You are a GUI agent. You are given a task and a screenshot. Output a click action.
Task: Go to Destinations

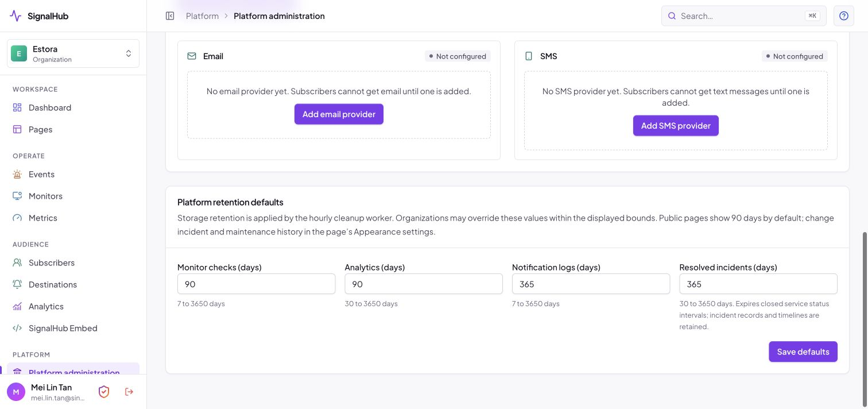tap(73, 284)
